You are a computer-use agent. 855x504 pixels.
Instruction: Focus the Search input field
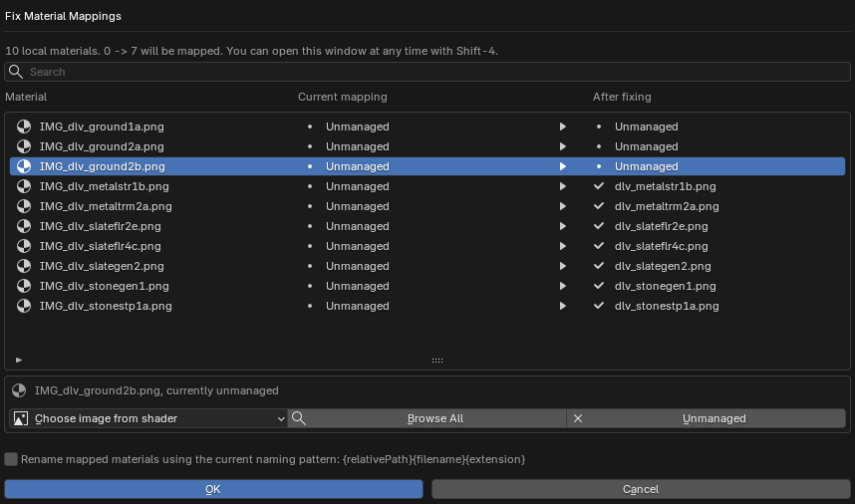pyautogui.click(x=427, y=72)
